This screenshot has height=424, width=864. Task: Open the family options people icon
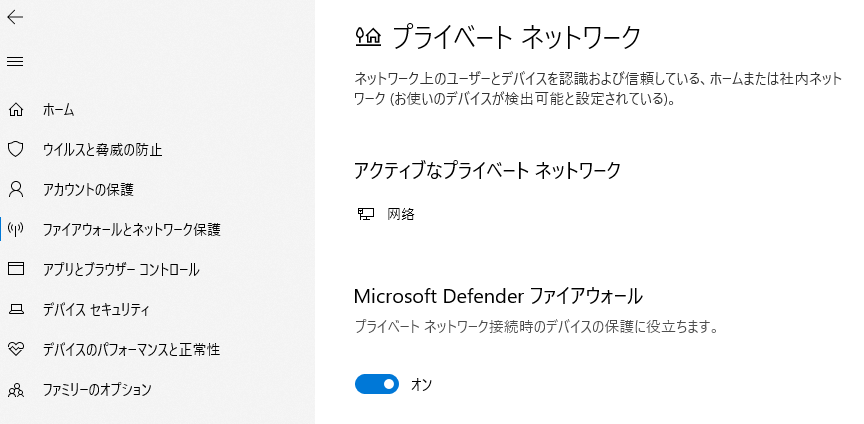tap(15, 389)
